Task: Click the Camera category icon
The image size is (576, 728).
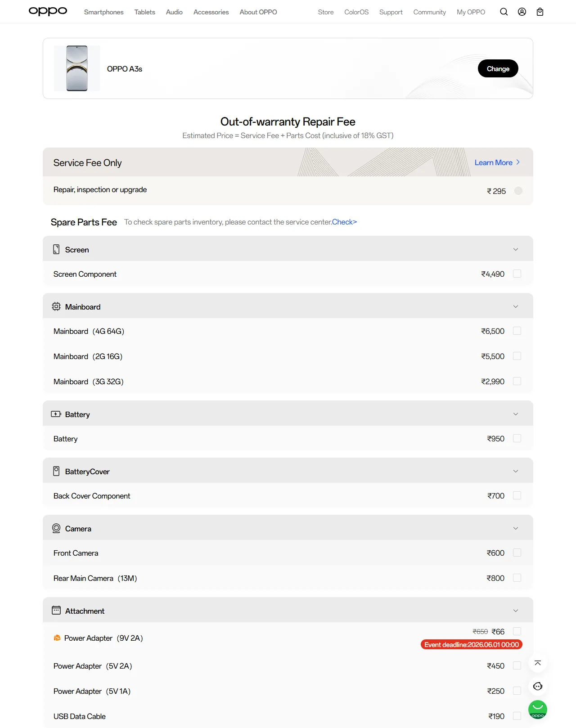Action: 56,528
